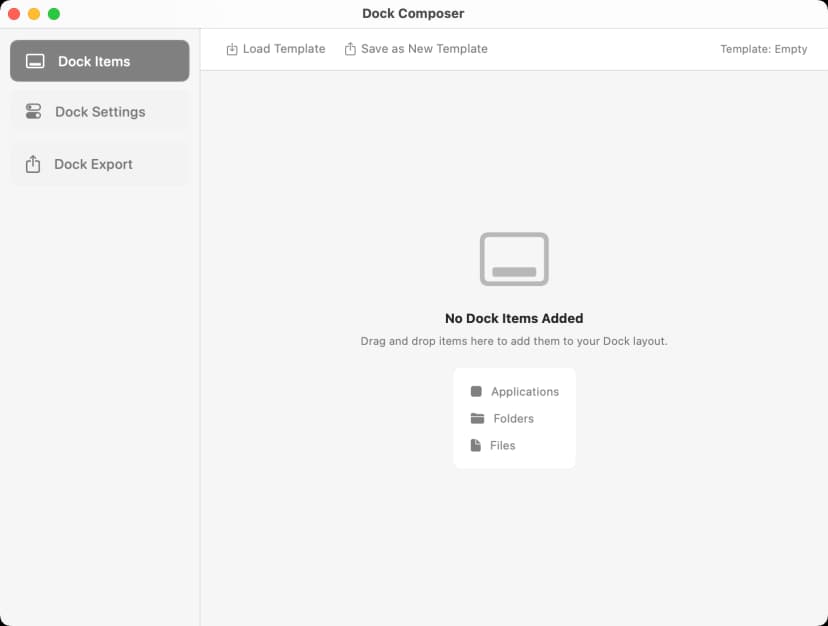Open the Dock Settings sidebar tab
The width and height of the screenshot is (828, 626).
pyautogui.click(x=99, y=112)
